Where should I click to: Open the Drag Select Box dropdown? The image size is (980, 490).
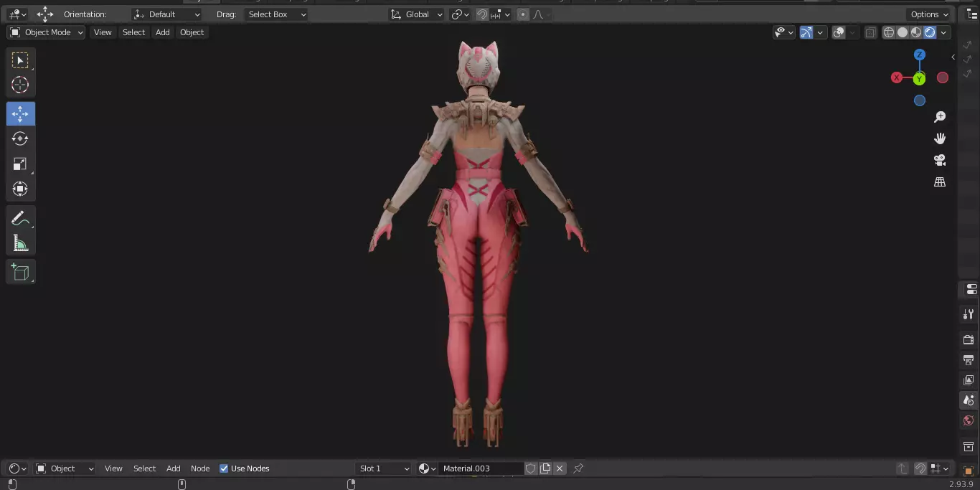click(276, 14)
